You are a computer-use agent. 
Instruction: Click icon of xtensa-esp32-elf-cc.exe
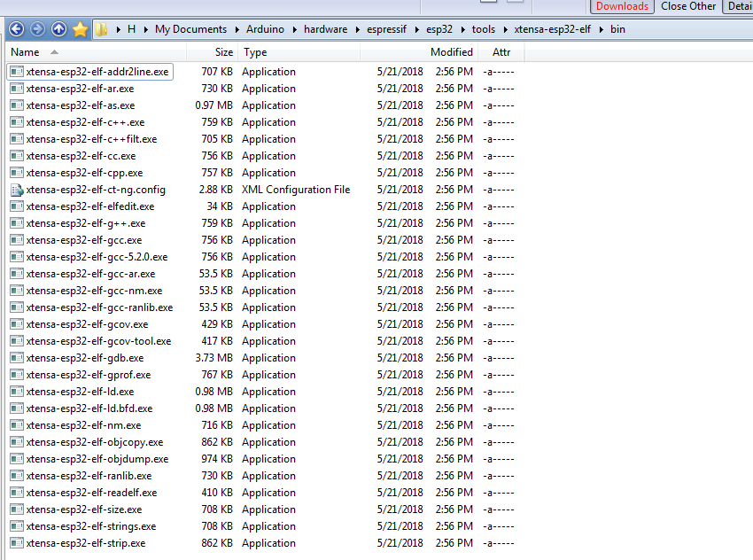pyautogui.click(x=17, y=156)
